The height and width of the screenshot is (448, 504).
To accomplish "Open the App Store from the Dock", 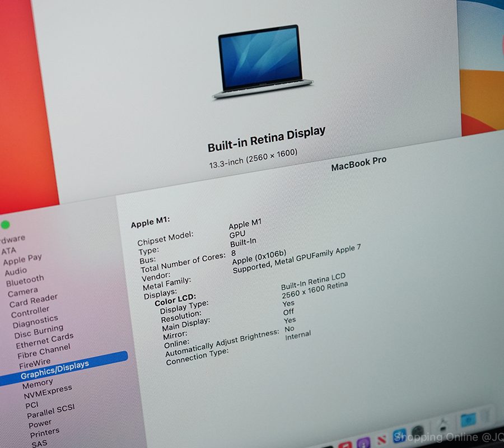I will [x=399, y=436].
